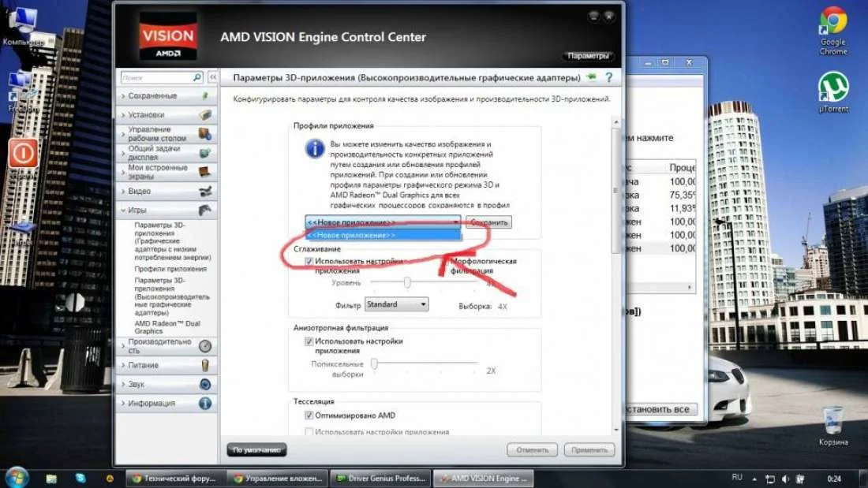Click the Управление рабочим столом icon
Screen dimensions: 868x488
(205, 134)
